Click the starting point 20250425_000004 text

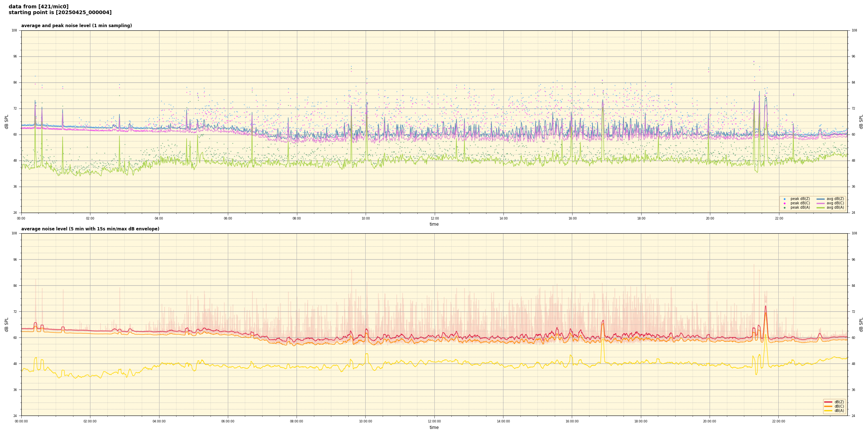coord(60,13)
